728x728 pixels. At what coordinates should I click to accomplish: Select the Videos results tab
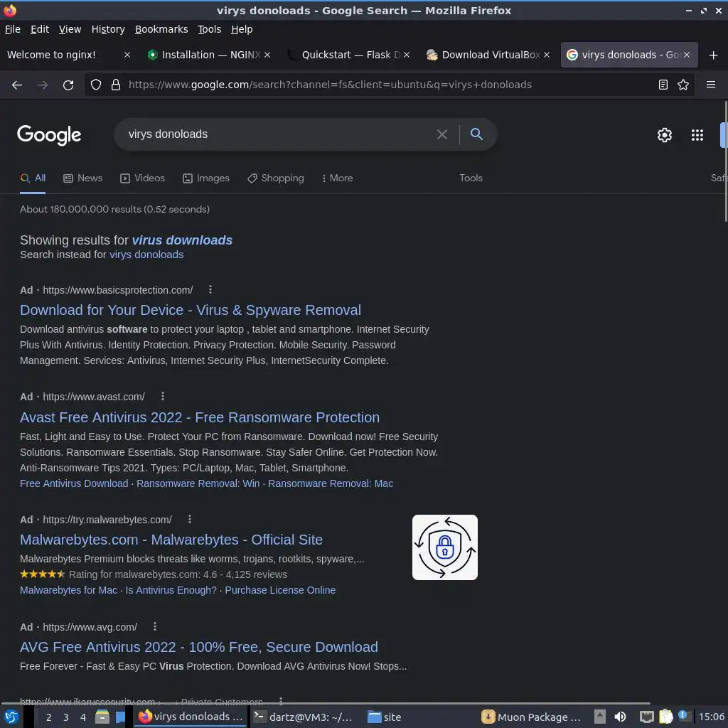[x=142, y=178]
